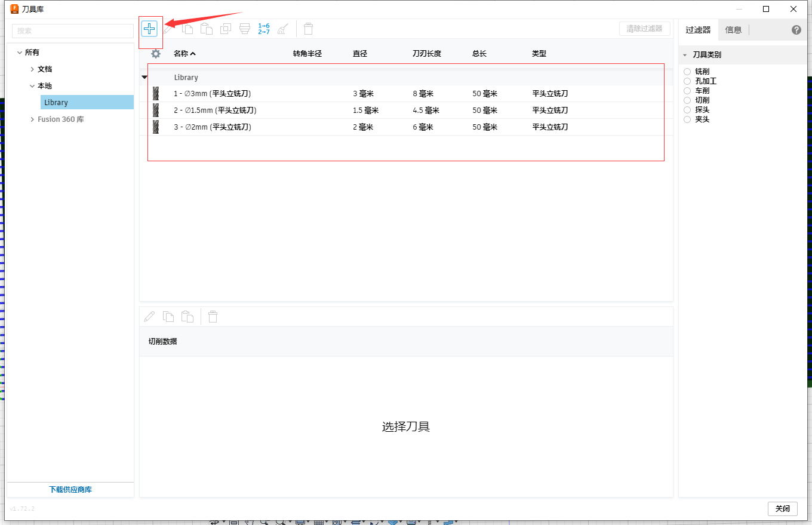812x525 pixels.
Task: Collapse the 刀具类别 filter section
Action: (685, 55)
